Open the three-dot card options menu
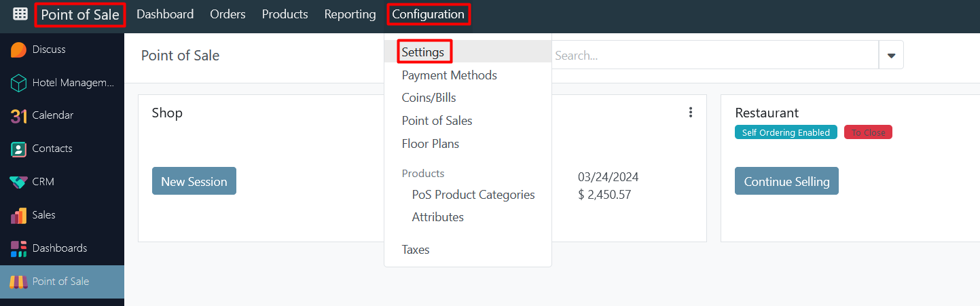980x306 pixels. coord(691,113)
